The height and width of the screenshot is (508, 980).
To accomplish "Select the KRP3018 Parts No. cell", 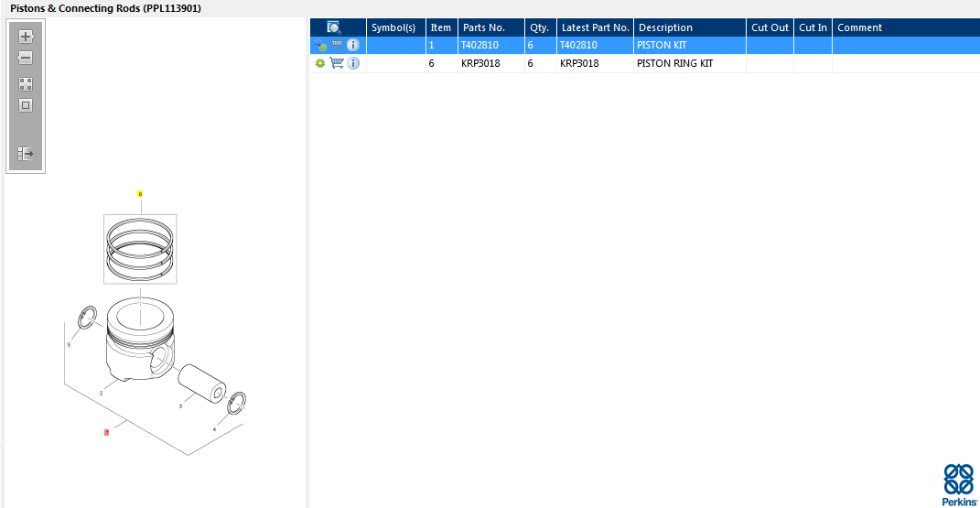I will coord(491,63).
